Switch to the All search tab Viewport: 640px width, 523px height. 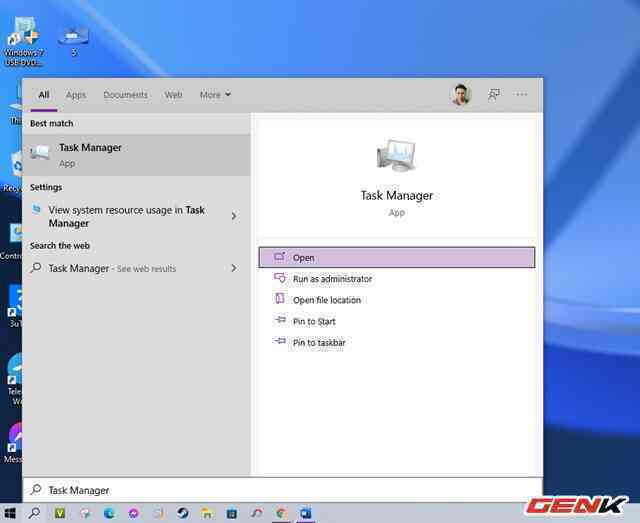[44, 95]
